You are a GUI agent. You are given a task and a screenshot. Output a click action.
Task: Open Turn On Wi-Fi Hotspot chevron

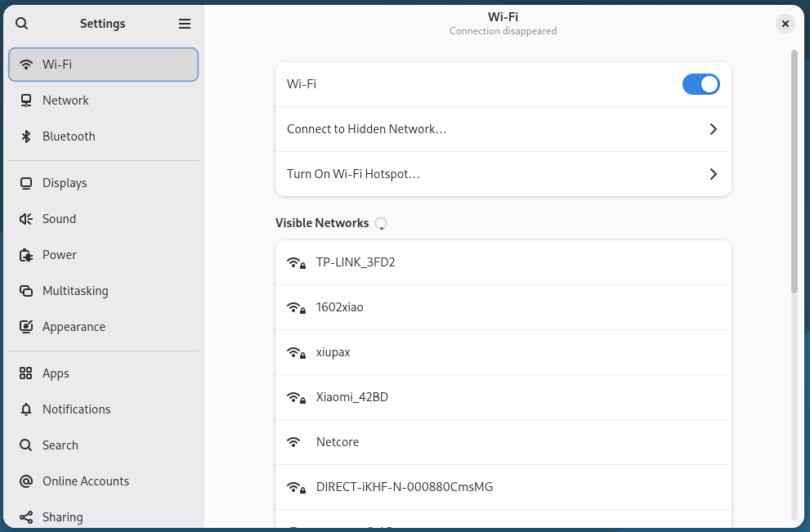713,174
